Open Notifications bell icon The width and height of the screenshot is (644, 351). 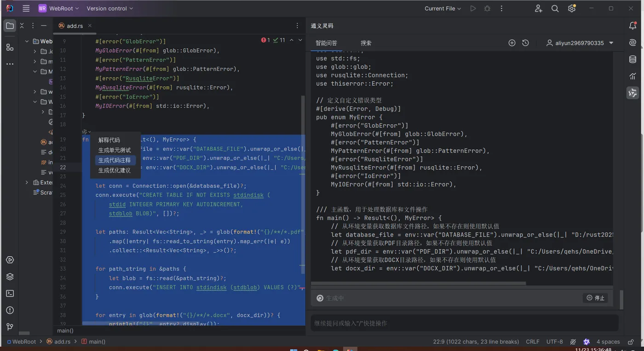pyautogui.click(x=633, y=26)
